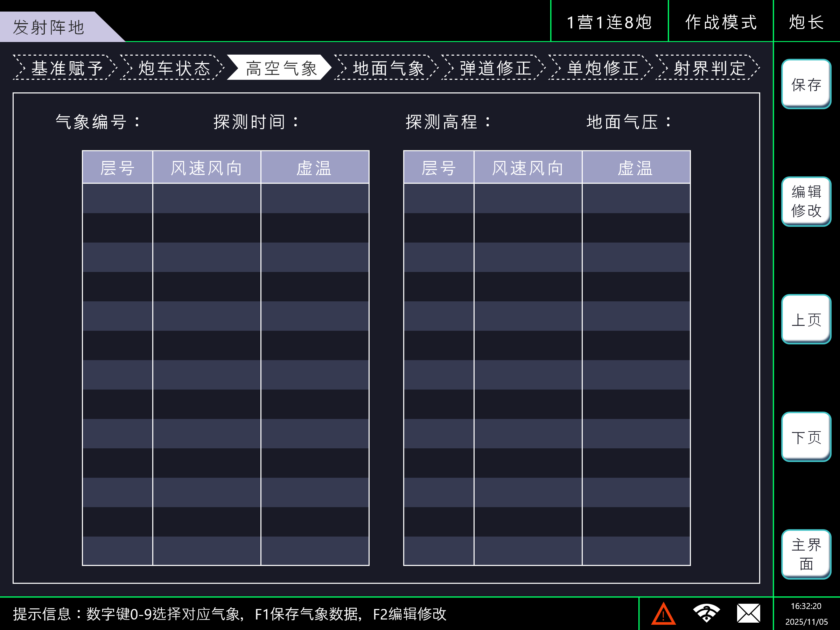This screenshot has height=630, width=840.
Task: Click the 1营1连8炮 unit label
Action: tap(609, 22)
